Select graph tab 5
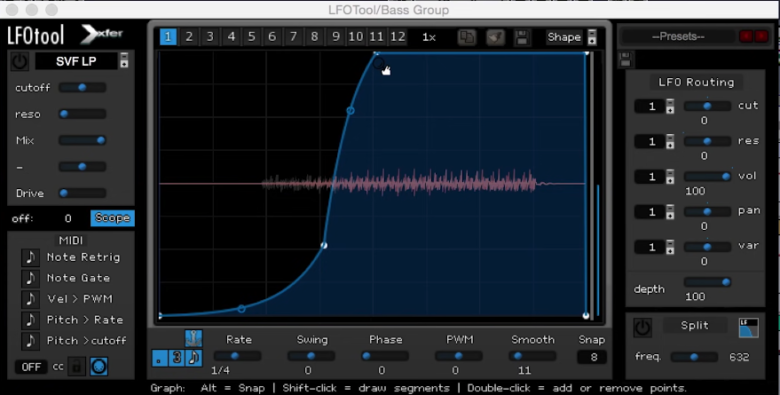Viewport: 780px width, 395px height. [252, 37]
